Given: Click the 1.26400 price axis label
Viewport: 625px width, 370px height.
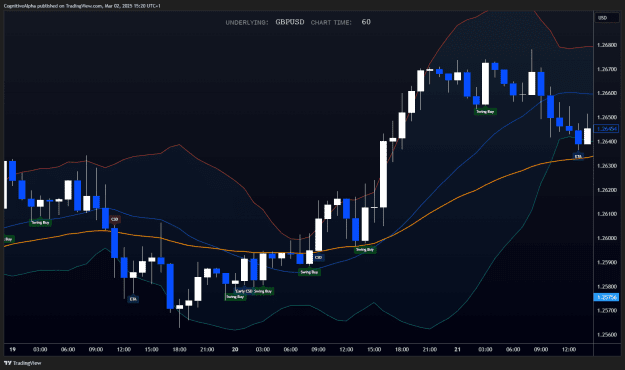Looking at the screenshot, I should click(607, 142).
